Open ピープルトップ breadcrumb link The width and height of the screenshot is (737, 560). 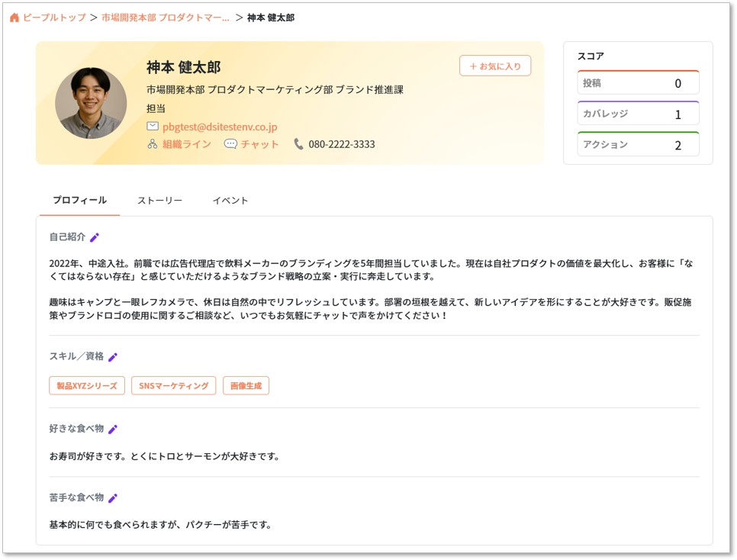tap(54, 18)
